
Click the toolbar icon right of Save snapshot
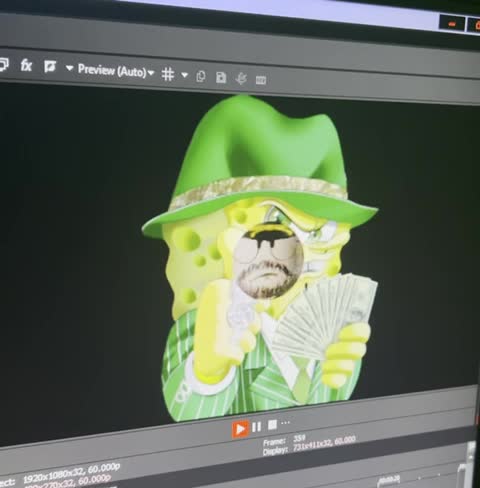pos(241,79)
